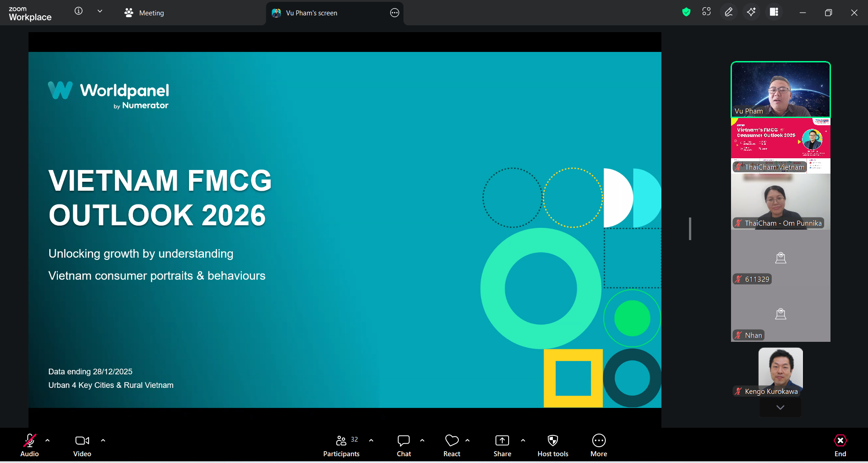Viewport: 868px width, 463px height.
Task: Toggle the view layout icon
Action: pyautogui.click(x=774, y=12)
